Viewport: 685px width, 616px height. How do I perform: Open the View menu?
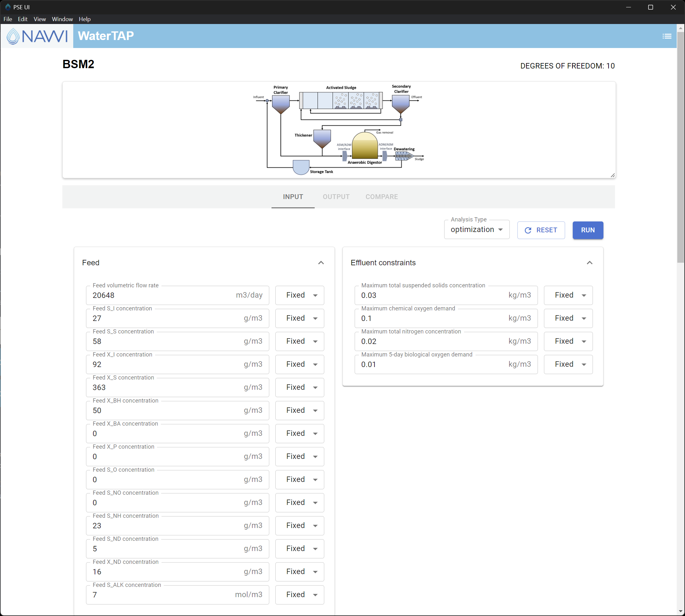pos(40,19)
